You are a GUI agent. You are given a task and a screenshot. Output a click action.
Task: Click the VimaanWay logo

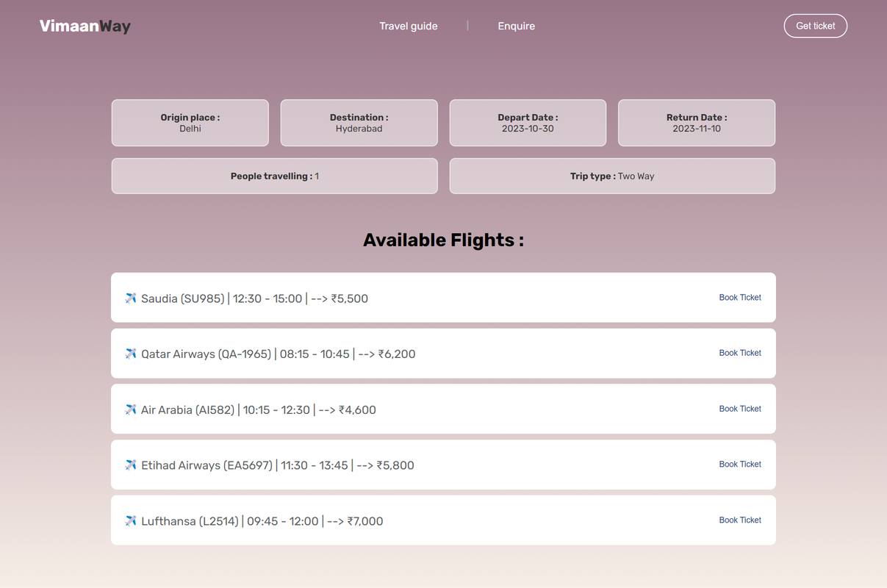coord(85,26)
